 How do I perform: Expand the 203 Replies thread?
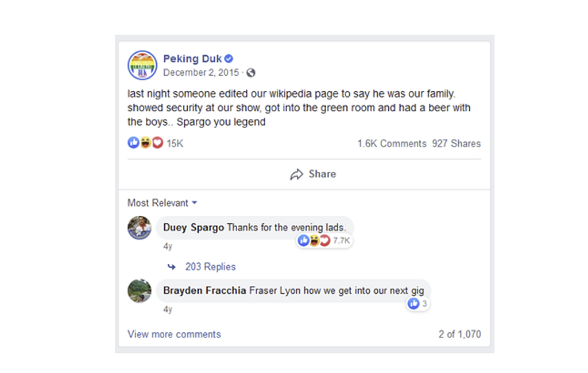click(210, 267)
